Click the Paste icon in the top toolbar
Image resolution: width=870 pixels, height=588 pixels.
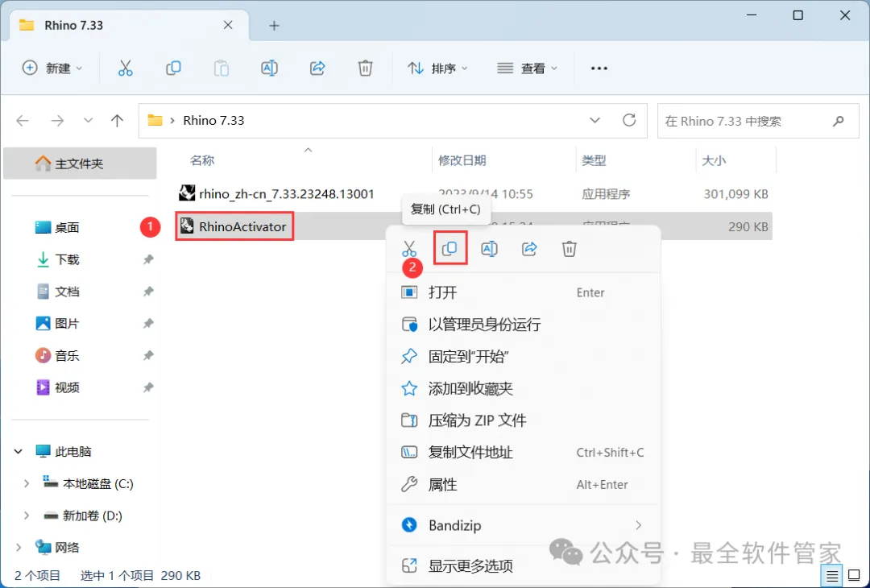[x=222, y=68]
